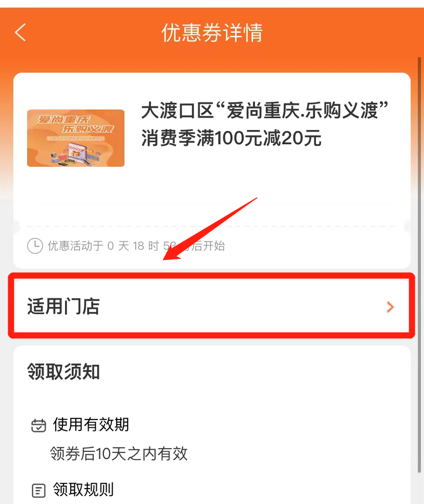Tap 领券后10天之内有效 text
The width and height of the screenshot is (424, 504).
[119, 453]
